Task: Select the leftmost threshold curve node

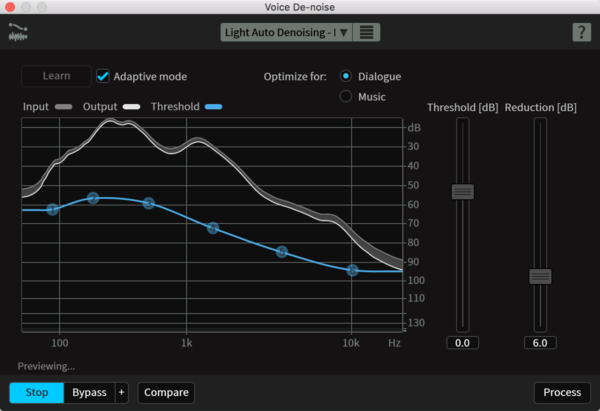Action: click(52, 209)
